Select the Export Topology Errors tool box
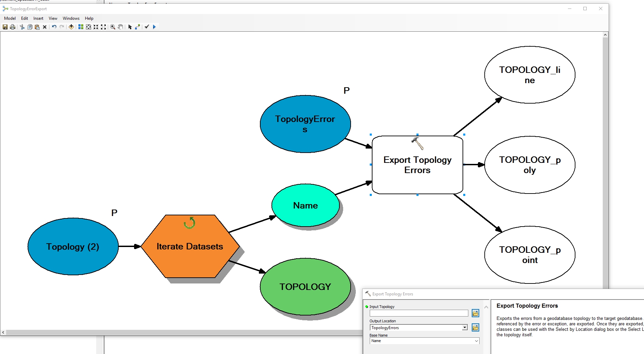 [418, 165]
